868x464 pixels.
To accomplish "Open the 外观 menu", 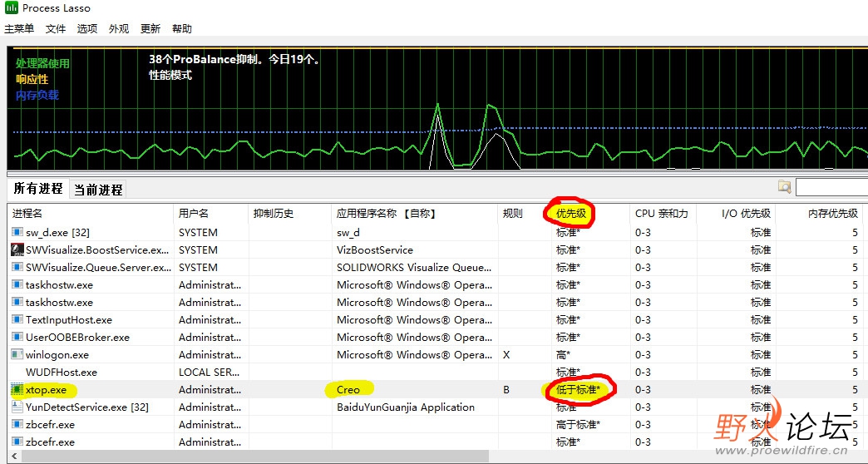I will 119,29.
